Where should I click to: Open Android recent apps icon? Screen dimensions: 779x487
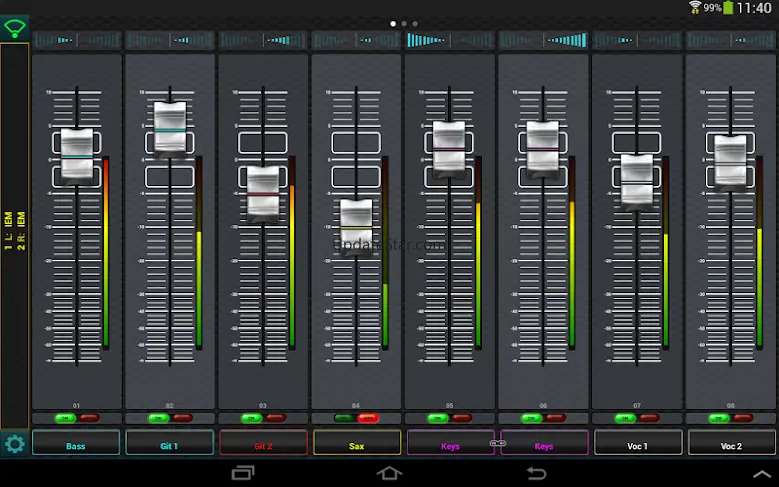[243, 472]
